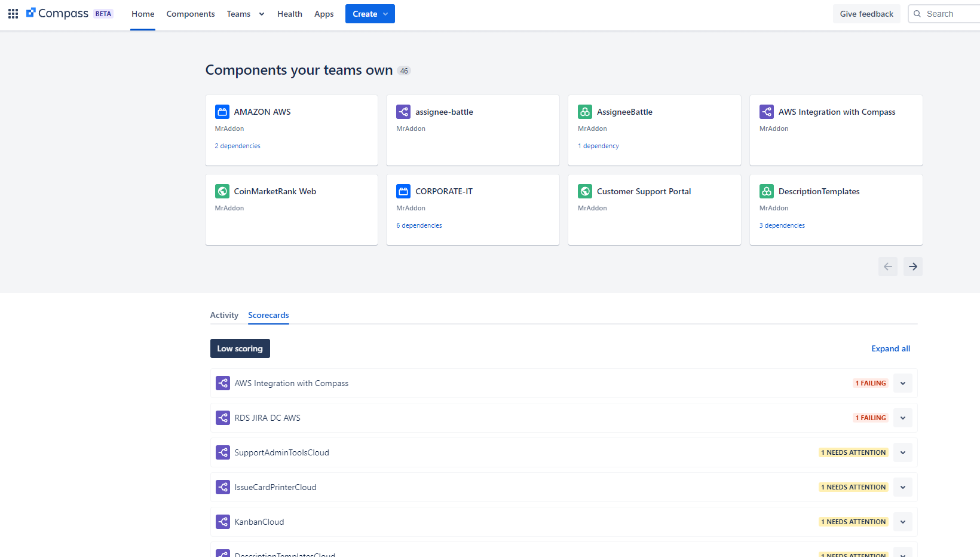
Task: Click the RDS JIRA DC AWS library icon
Action: pos(223,418)
